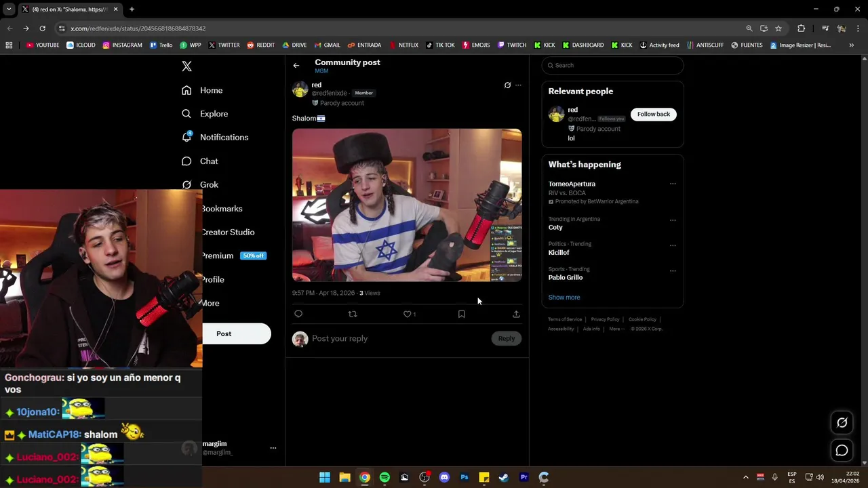Viewport: 868px width, 488px height.
Task: Expand the bookmarks bar overflow chevron
Action: pyautogui.click(x=851, y=45)
